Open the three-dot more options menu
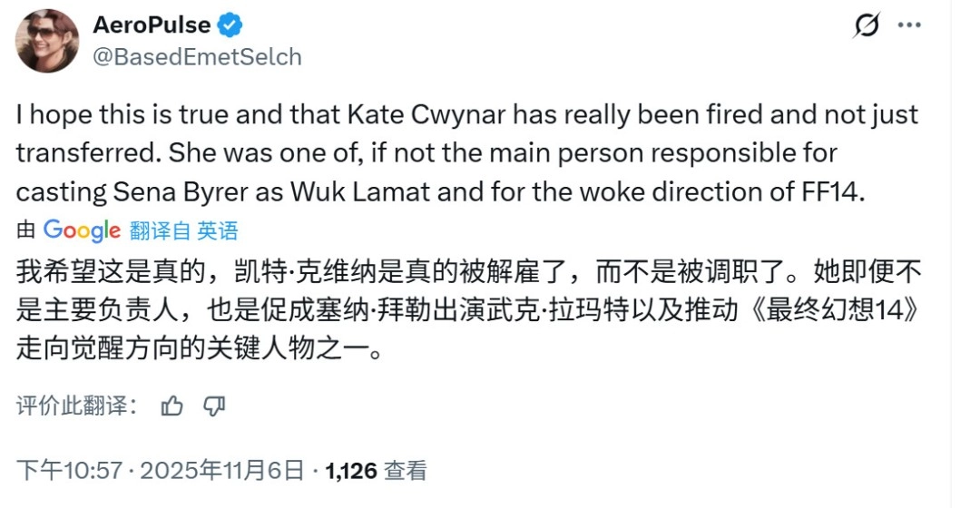Image resolution: width=980 pixels, height=508 pixels. (x=909, y=25)
